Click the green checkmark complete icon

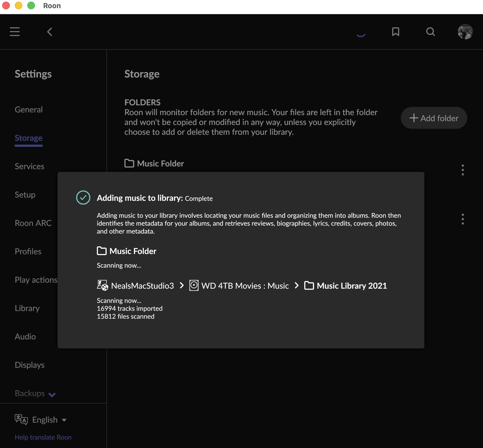pos(83,198)
